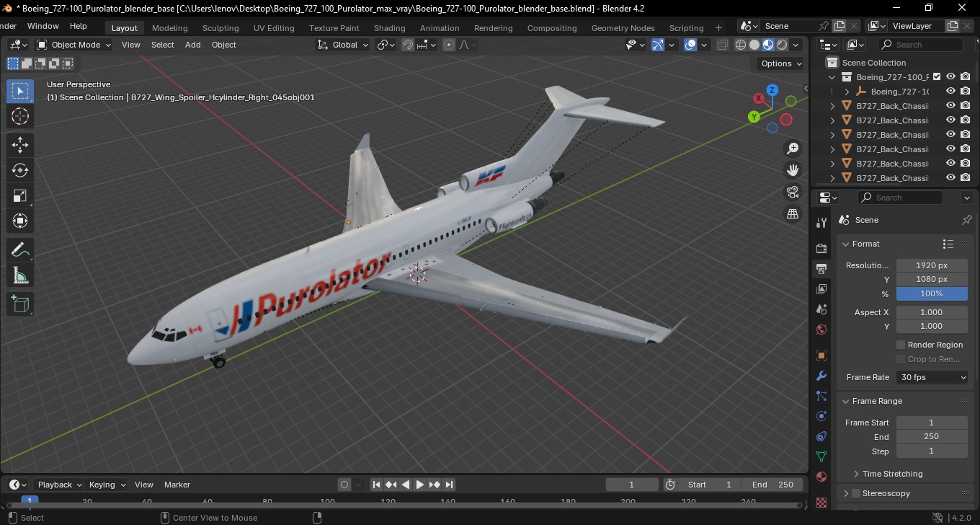Open the Playback dropdown in timeline
Image resolution: width=980 pixels, height=525 pixels.
[x=59, y=485]
